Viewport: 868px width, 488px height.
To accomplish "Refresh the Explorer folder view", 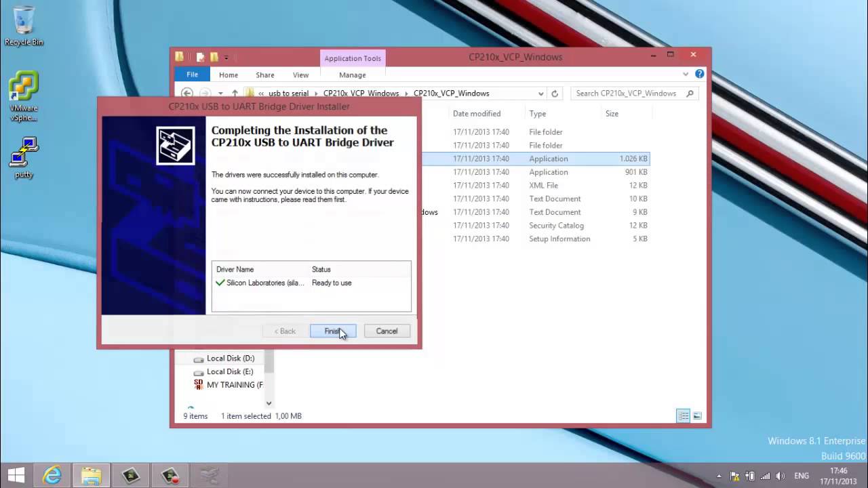I will point(555,94).
